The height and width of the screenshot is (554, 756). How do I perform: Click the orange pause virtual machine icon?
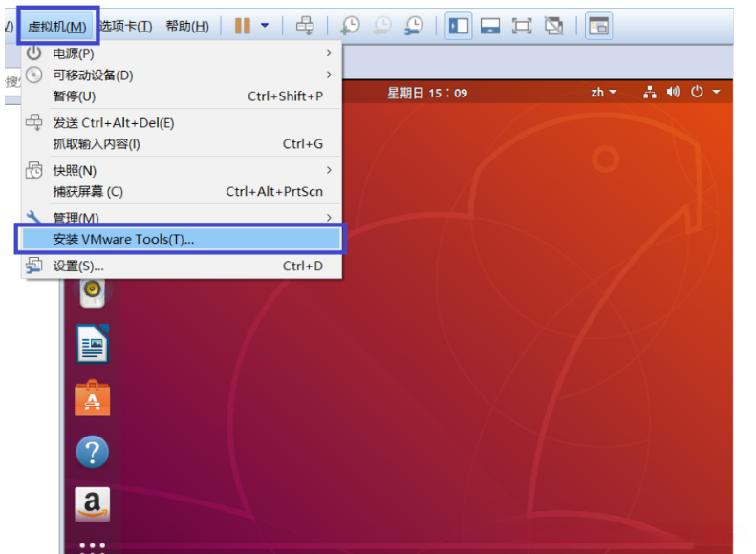point(243,26)
